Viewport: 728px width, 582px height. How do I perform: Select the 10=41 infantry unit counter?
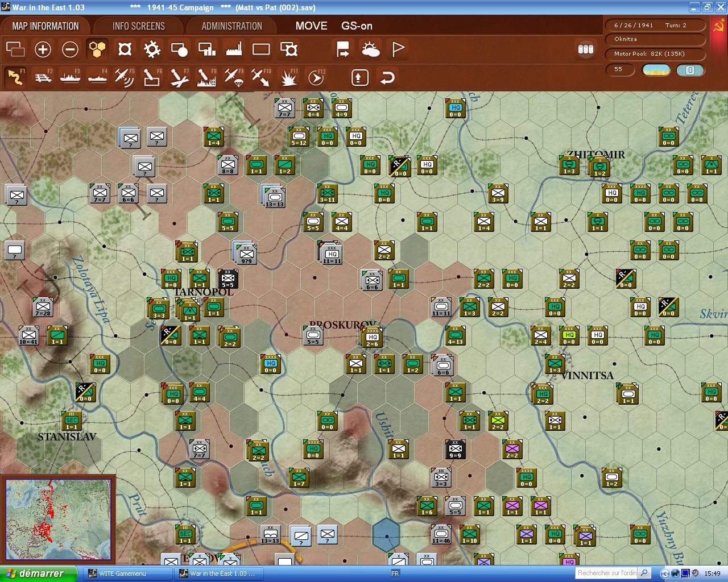tap(28, 335)
